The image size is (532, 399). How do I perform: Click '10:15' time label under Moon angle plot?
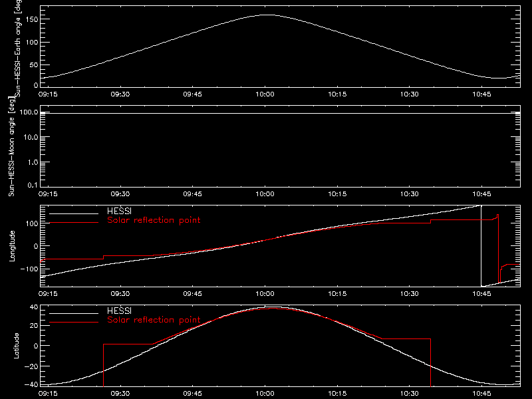click(337, 194)
